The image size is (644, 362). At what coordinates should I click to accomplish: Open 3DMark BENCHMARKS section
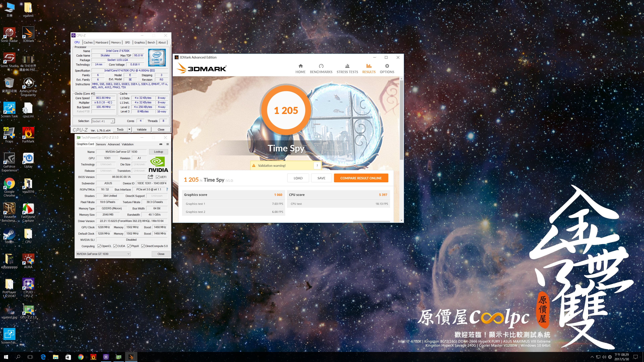(321, 69)
